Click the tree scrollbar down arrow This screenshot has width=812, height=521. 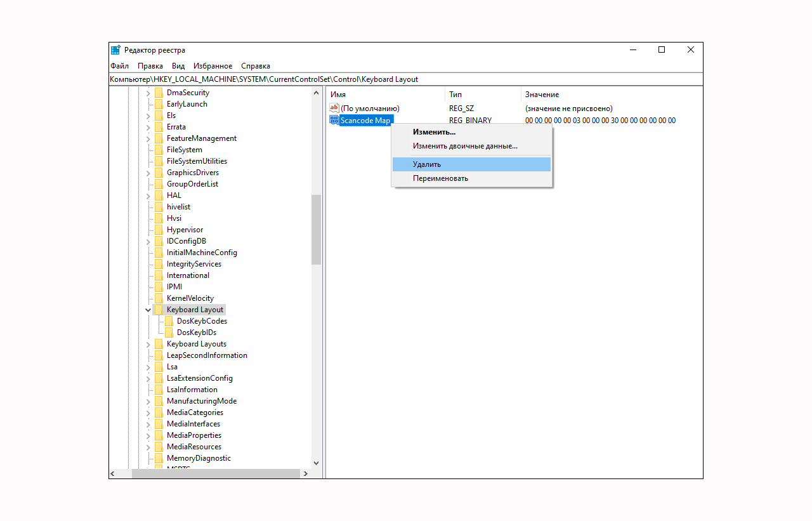pos(317,463)
